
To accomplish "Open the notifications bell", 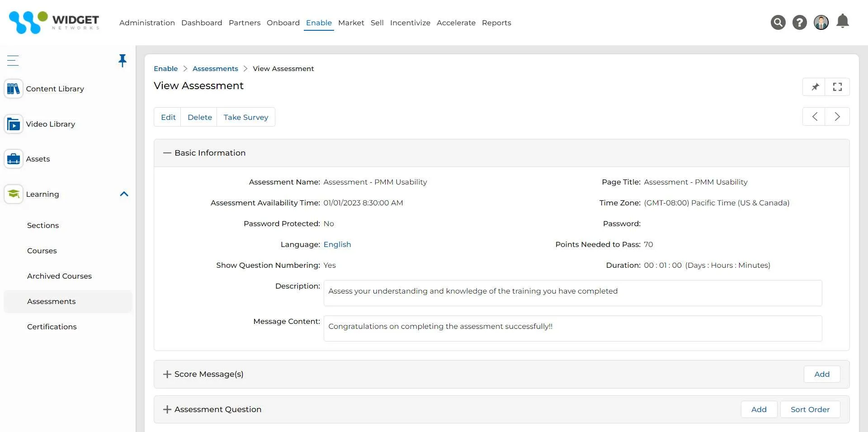I will pos(843,21).
